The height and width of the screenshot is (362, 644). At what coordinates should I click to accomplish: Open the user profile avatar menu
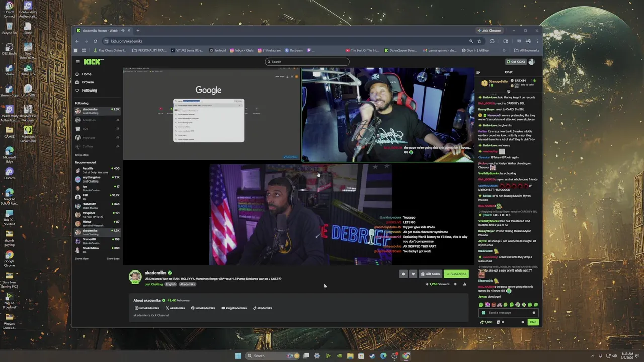532,62
